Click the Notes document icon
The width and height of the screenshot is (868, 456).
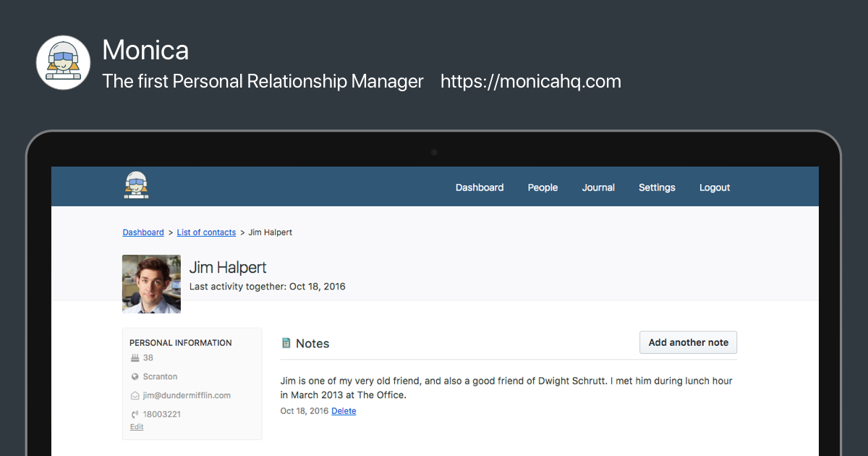(286, 343)
